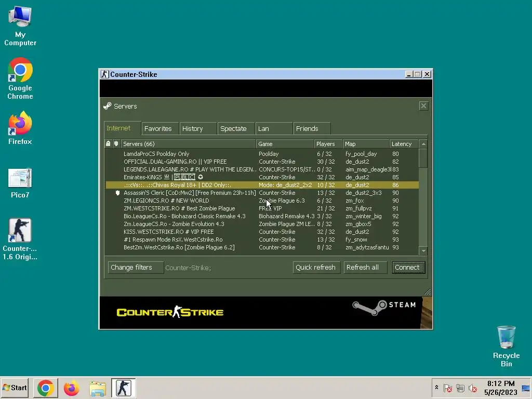Click Quick refresh button
This screenshot has width=532, height=399.
pos(316,268)
